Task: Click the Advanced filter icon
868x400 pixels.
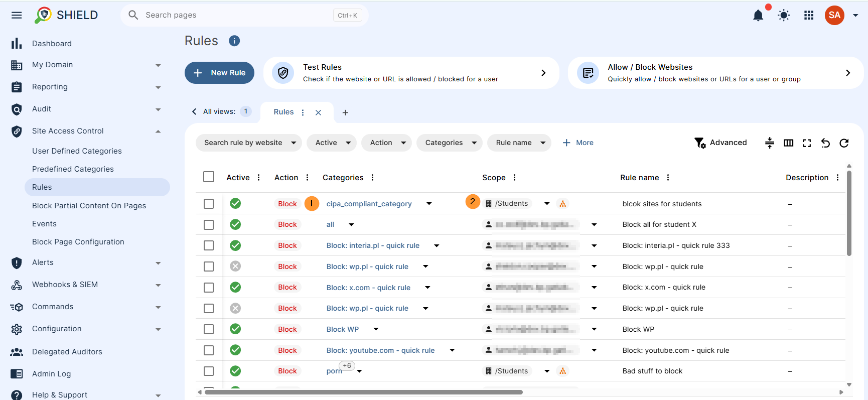Action: pos(700,143)
